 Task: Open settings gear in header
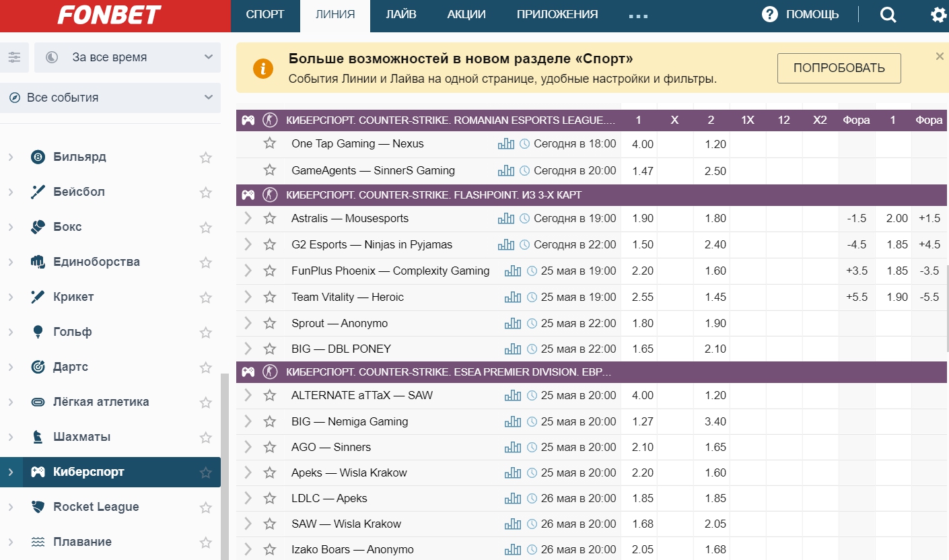pyautogui.click(x=938, y=15)
